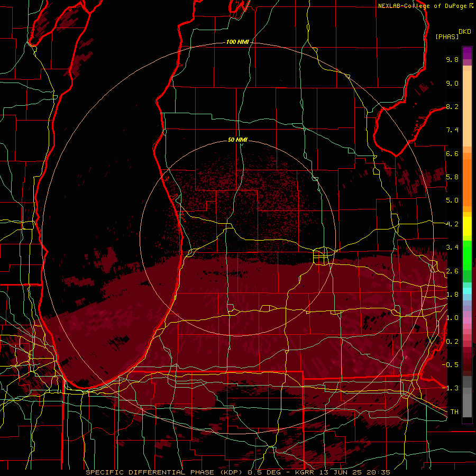Viewport: 476px width, 476px height.
Task: Click the 6.6 legend value
Action: (452, 153)
